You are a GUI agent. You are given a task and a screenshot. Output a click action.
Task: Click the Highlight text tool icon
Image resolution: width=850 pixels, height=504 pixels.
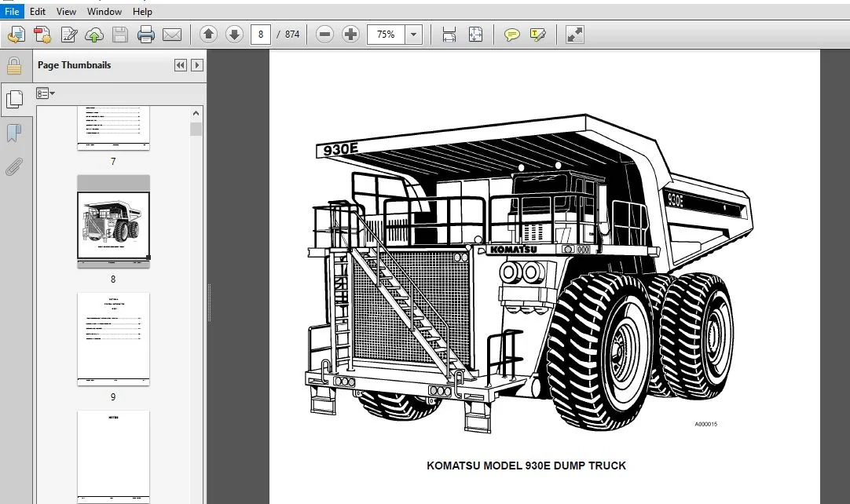[x=538, y=35]
